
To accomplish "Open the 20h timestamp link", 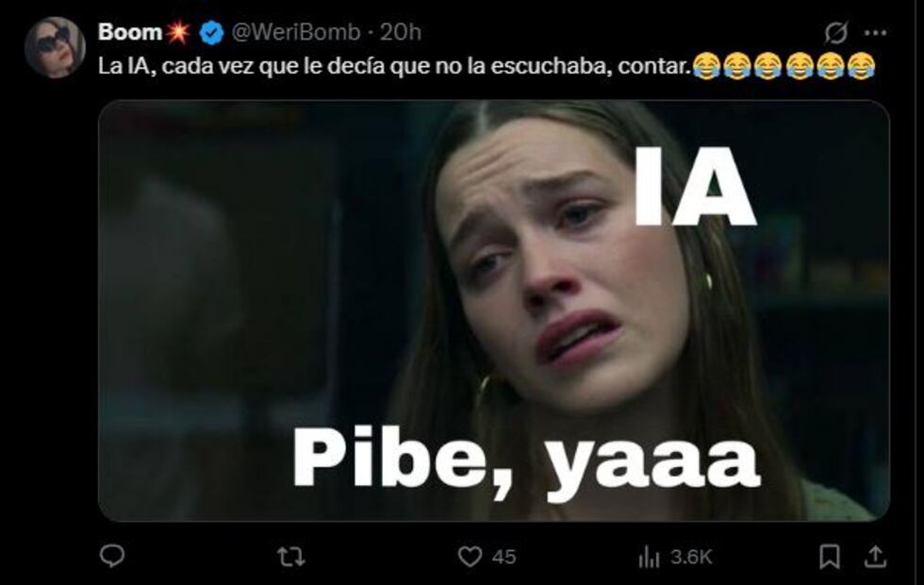I will pos(400,32).
